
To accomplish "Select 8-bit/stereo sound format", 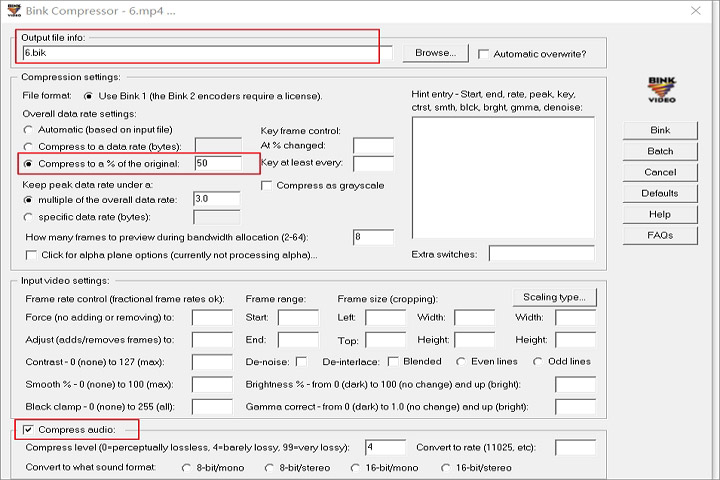I will pos(269,468).
